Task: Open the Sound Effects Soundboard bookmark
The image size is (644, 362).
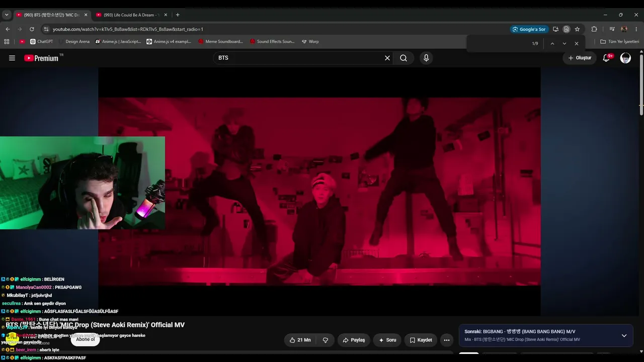Action: (272, 42)
